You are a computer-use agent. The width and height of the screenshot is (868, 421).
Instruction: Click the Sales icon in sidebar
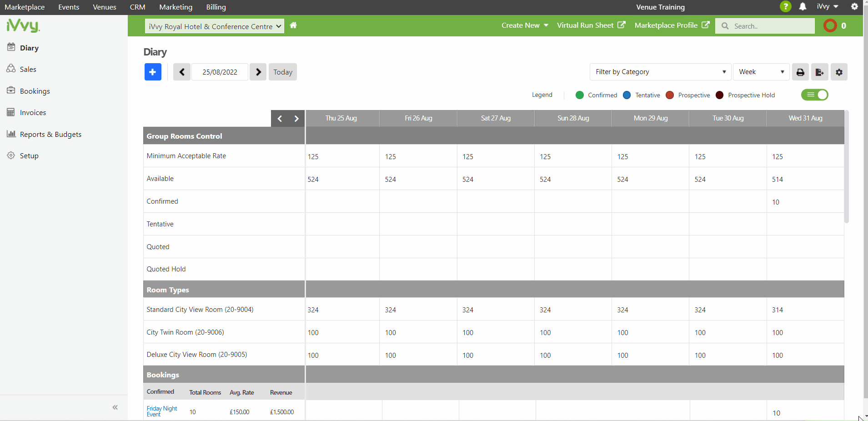11,69
